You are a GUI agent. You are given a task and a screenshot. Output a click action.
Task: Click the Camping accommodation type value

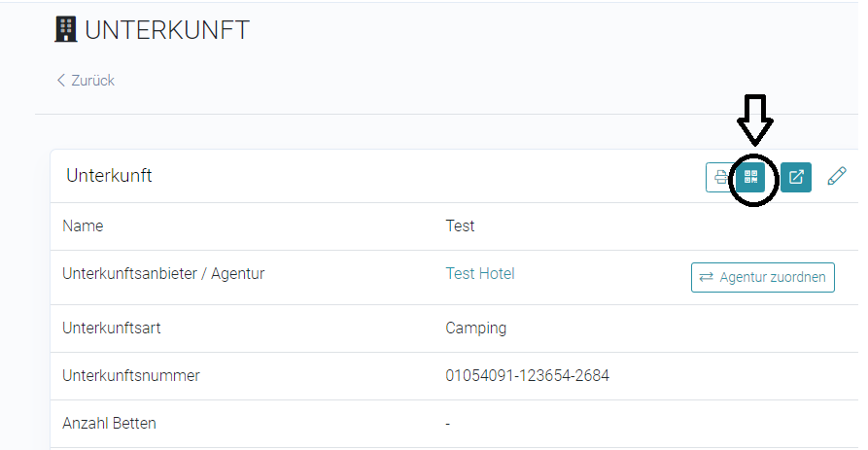click(x=476, y=328)
